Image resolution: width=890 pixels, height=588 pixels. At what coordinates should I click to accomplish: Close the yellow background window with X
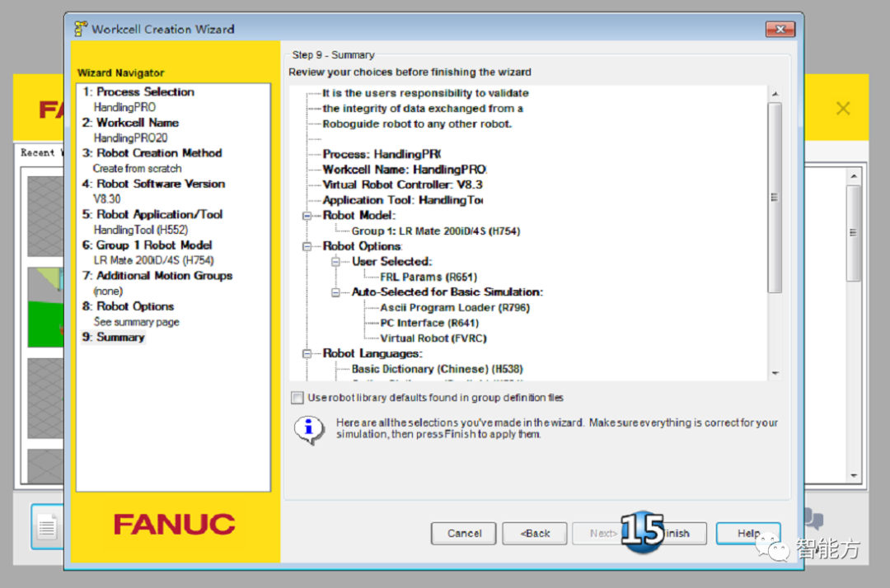843,109
